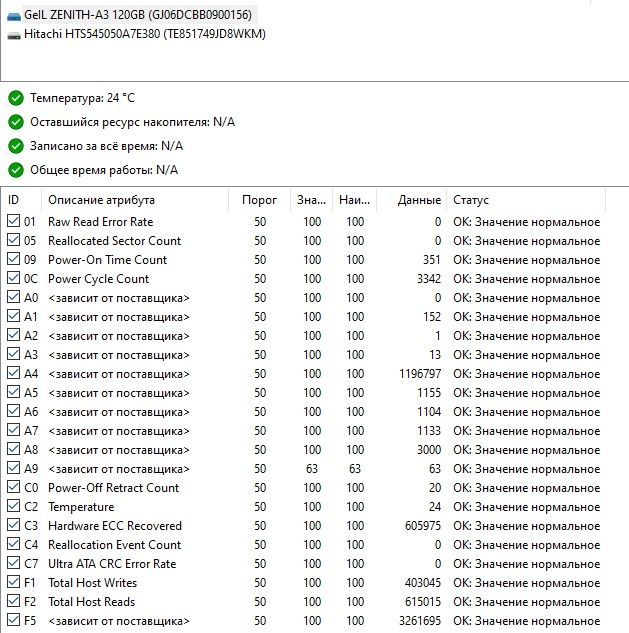The height and width of the screenshot is (633, 629).
Task: Click data value 3261695 in row F5
Action: [420, 620]
